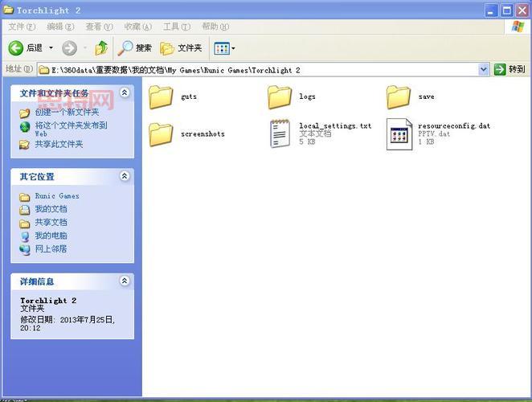
Task: Click the Up one level folder icon
Action: coord(101,48)
